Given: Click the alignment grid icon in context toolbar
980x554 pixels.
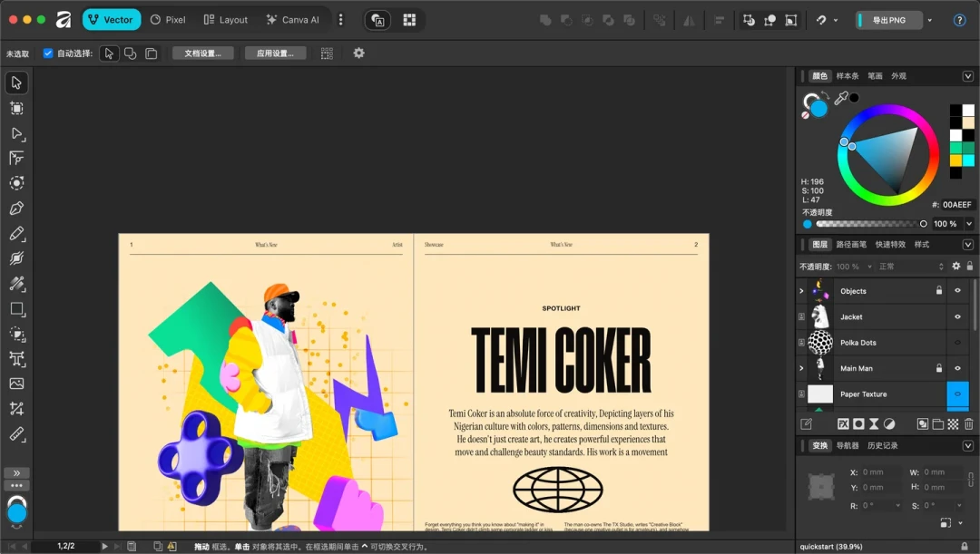Looking at the screenshot, I should [x=327, y=53].
